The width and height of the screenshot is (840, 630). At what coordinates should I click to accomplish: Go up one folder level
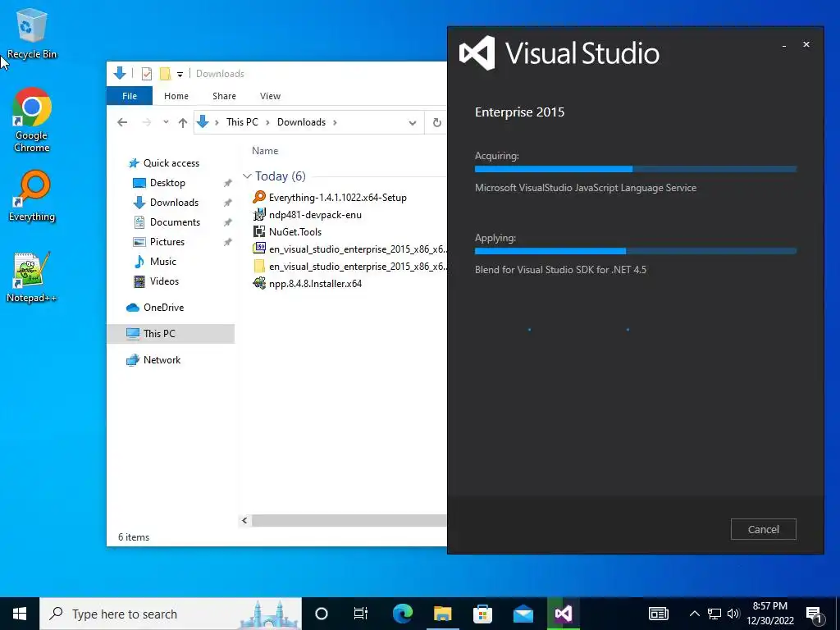coord(183,123)
